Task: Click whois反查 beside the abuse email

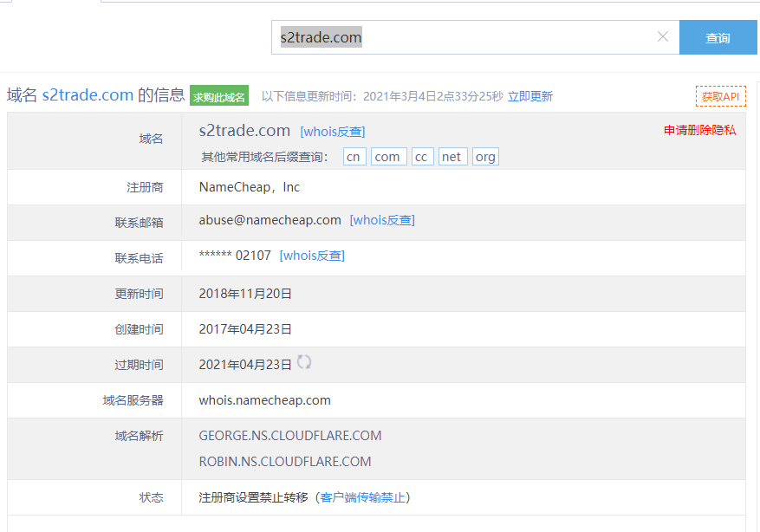Action: [382, 220]
